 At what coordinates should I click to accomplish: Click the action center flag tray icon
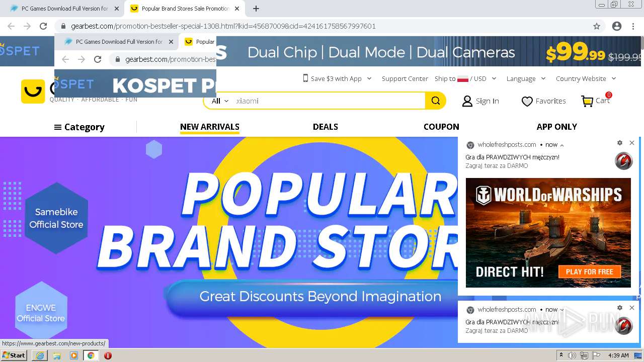pos(596,355)
